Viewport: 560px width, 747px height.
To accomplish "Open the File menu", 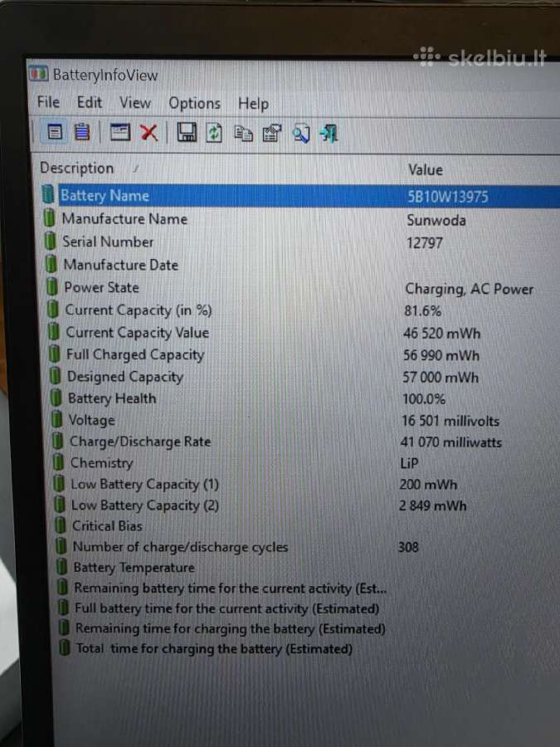I will (49, 102).
